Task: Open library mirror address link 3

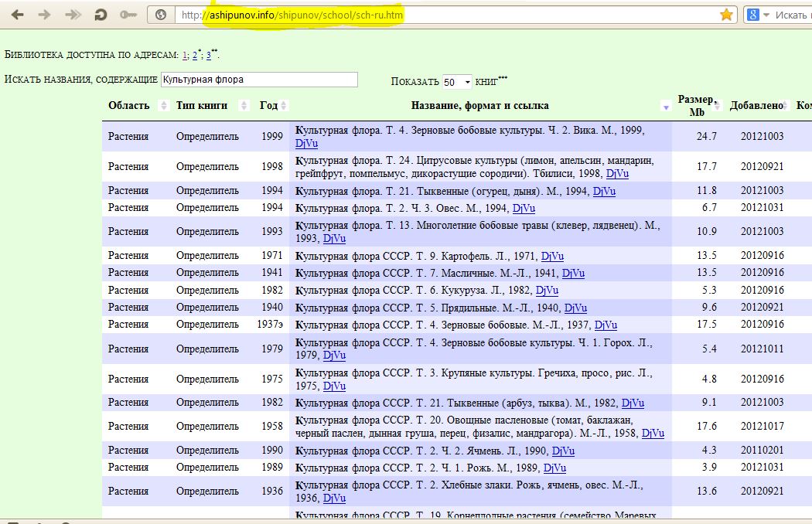Action: coord(209,55)
